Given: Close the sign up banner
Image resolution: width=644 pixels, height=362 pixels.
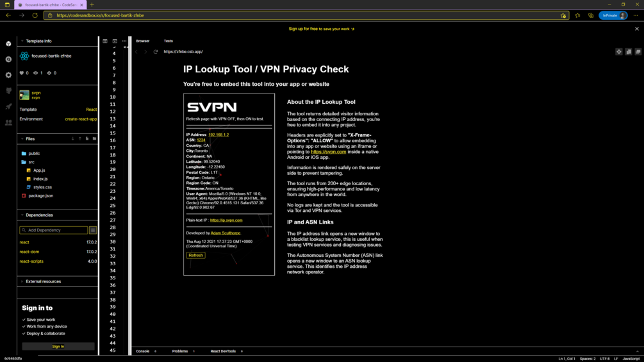Looking at the screenshot, I should coord(637,29).
